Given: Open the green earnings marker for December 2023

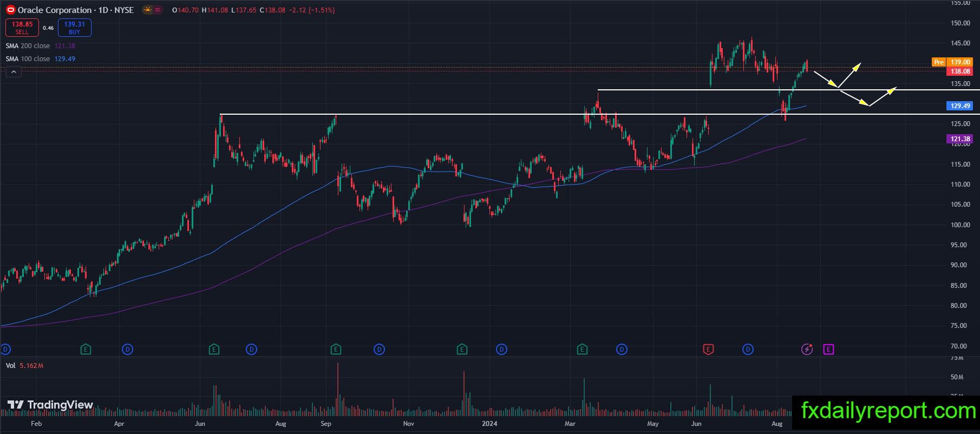Looking at the screenshot, I should tap(462, 350).
